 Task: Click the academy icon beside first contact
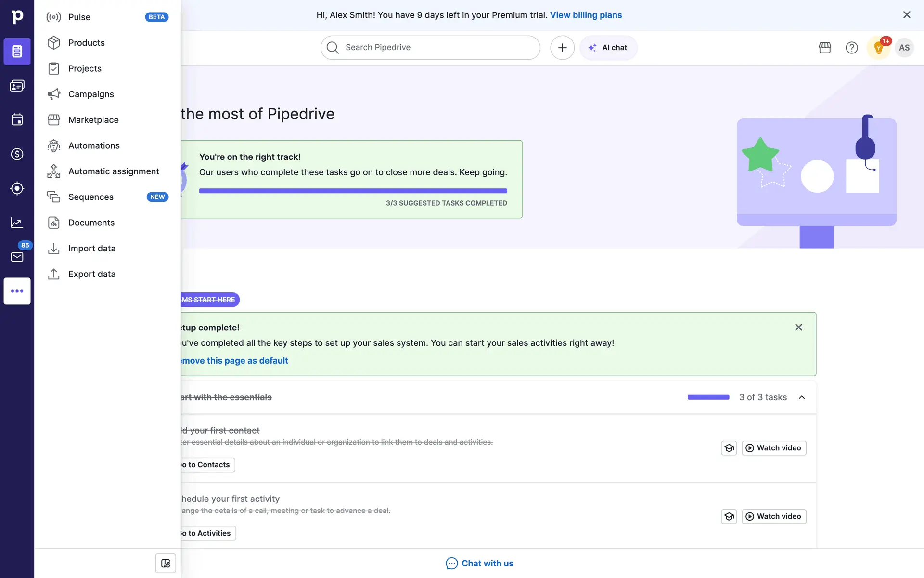[729, 448]
